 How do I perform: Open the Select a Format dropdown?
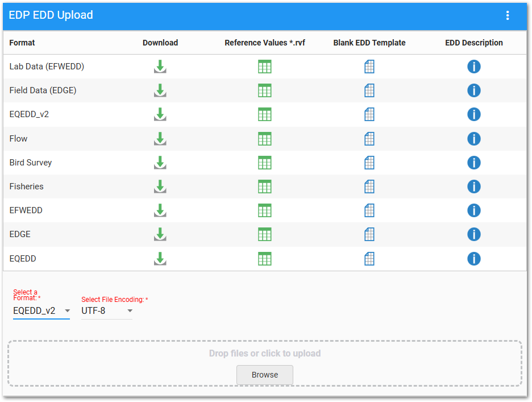[x=41, y=310]
